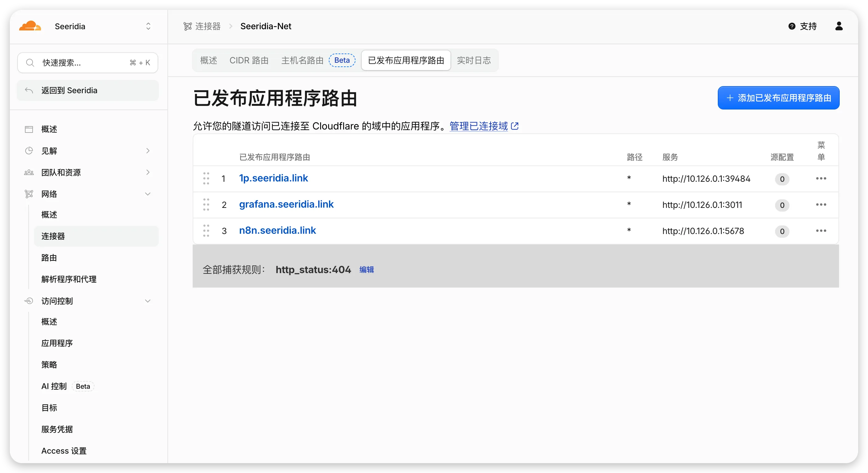
Task: Switch to the 概述 tab
Action: pos(209,61)
